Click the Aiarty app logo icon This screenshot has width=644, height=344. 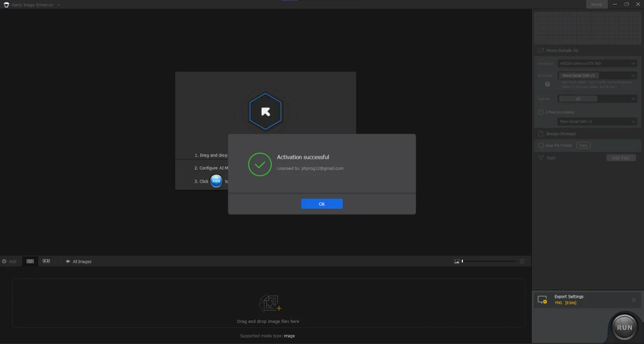pyautogui.click(x=6, y=5)
